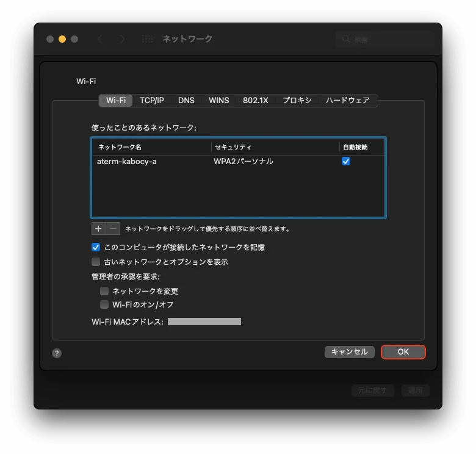Click the yellow minimize window button
The image size is (476, 454).
[62, 39]
